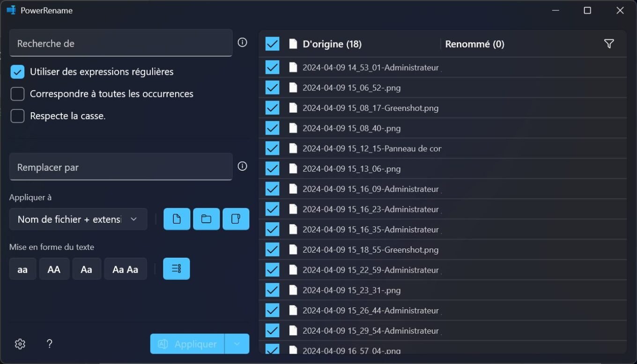This screenshot has width=637, height=364.
Task: Uncheck file 2024-04-09 15_26_44-Administrateur
Action: coord(272,310)
